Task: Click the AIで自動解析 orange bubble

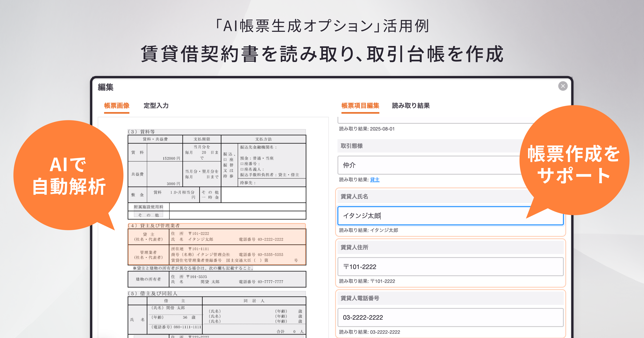Action: click(x=68, y=175)
